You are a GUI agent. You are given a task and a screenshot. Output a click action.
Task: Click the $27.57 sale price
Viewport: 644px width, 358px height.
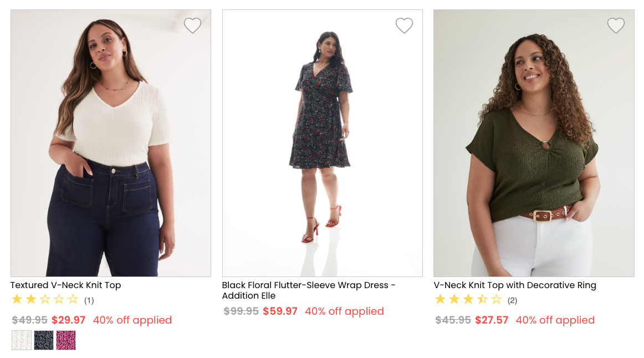click(x=491, y=320)
